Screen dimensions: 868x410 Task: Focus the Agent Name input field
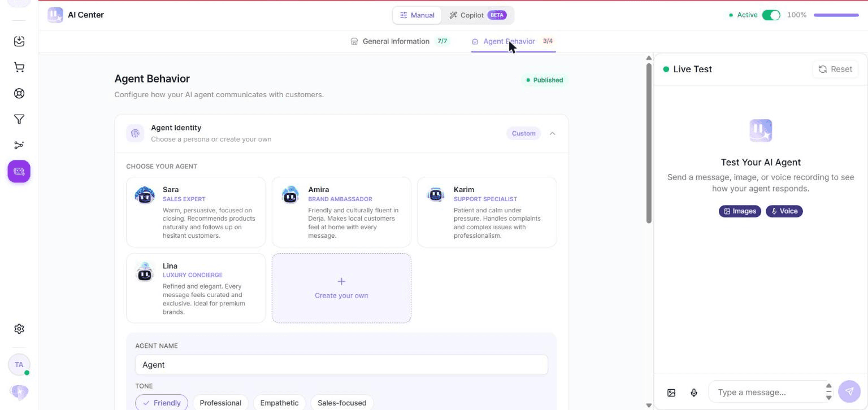341,365
